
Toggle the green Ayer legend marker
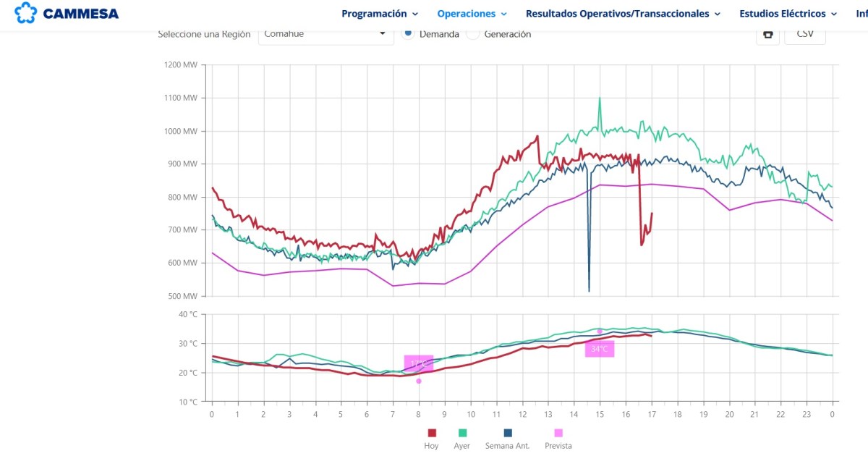tap(461, 433)
